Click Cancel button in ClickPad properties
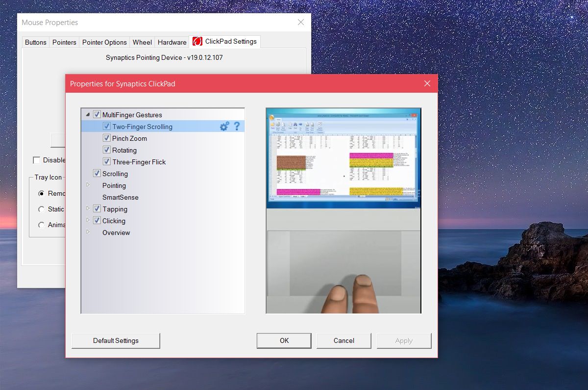This screenshot has width=588, height=390. (x=344, y=340)
